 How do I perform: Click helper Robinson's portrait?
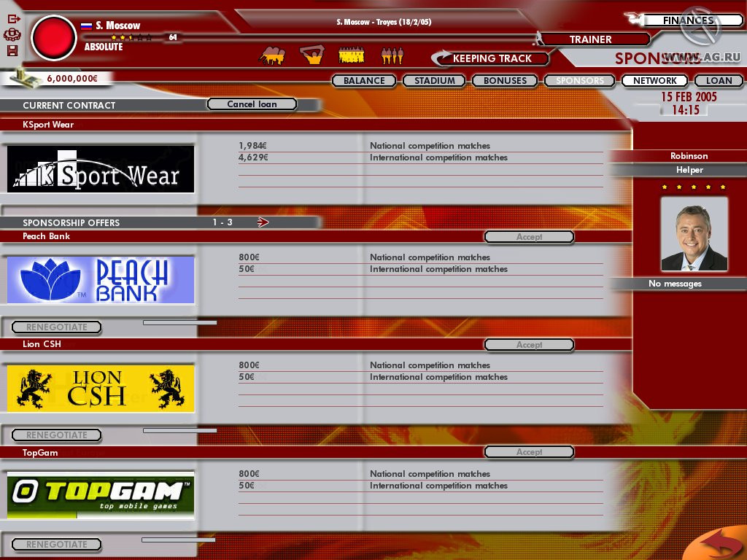pos(694,234)
